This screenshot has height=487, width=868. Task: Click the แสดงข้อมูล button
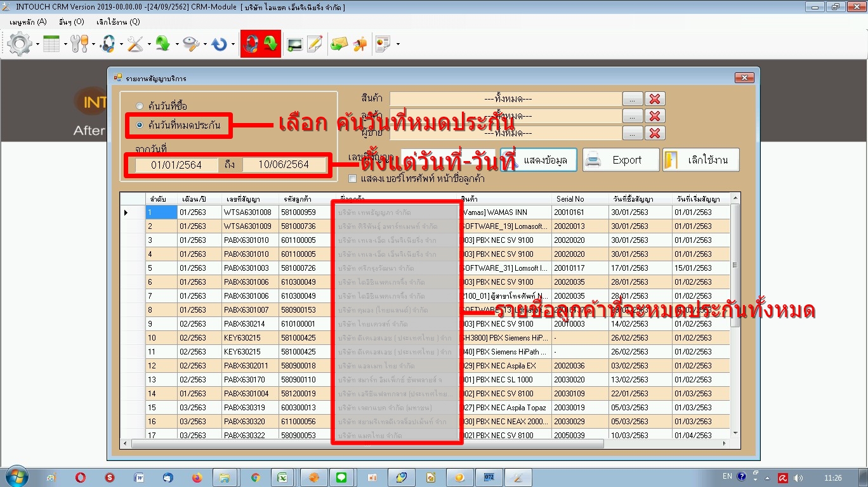tap(539, 160)
